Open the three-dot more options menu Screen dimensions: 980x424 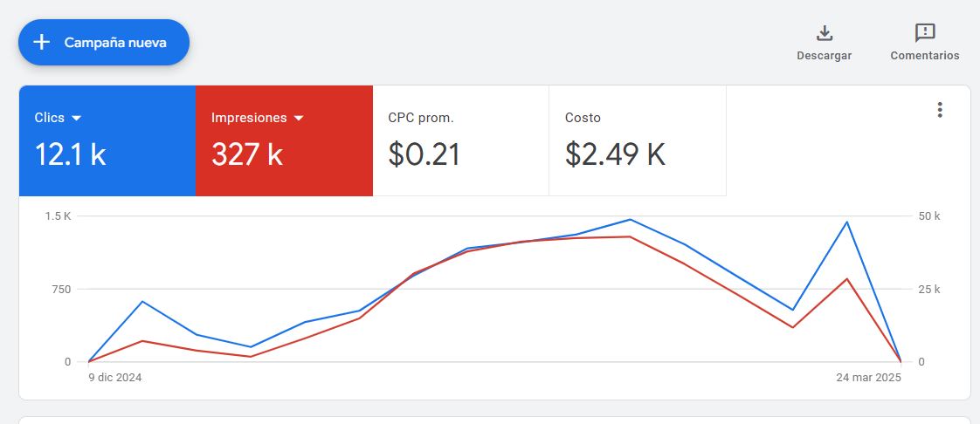point(940,110)
